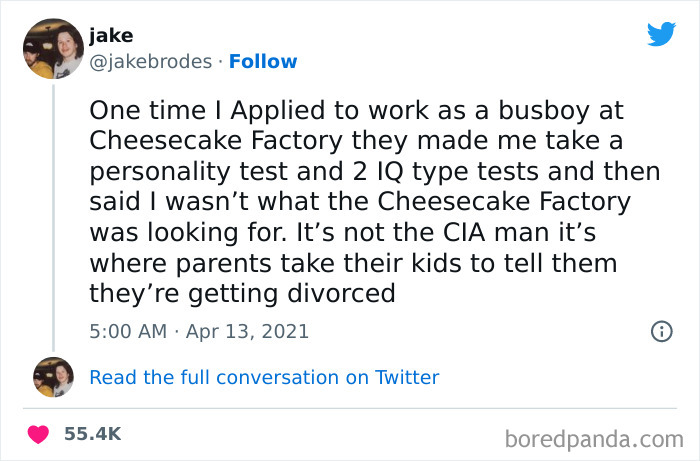Open the display name "jake"

click(110, 36)
